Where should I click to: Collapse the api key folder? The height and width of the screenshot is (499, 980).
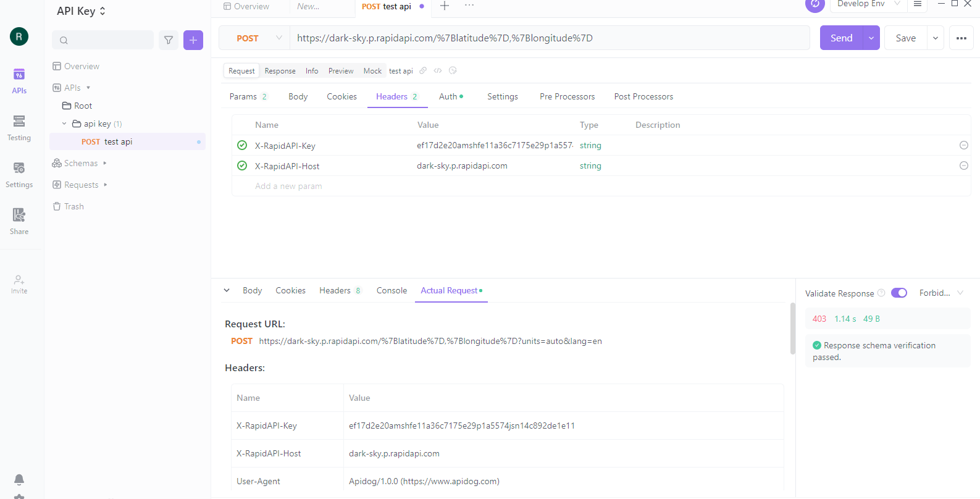coord(64,124)
